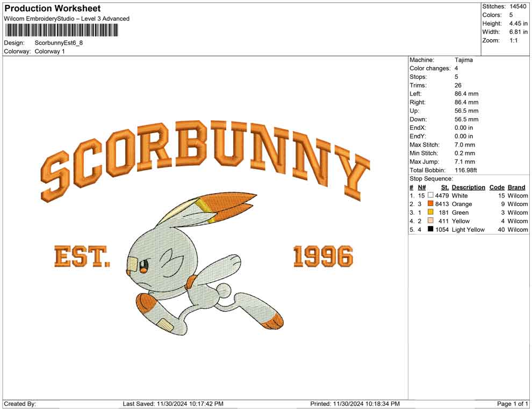This screenshot has width=532, height=409.
Task: Click the Max Stitch value '7.0 mm'
Action: click(465, 145)
